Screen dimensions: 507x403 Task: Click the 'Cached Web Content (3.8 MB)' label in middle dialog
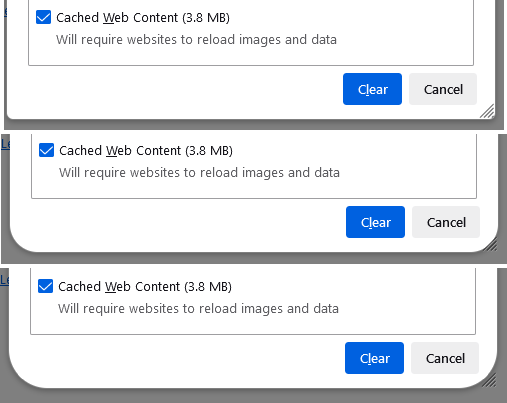tap(146, 151)
